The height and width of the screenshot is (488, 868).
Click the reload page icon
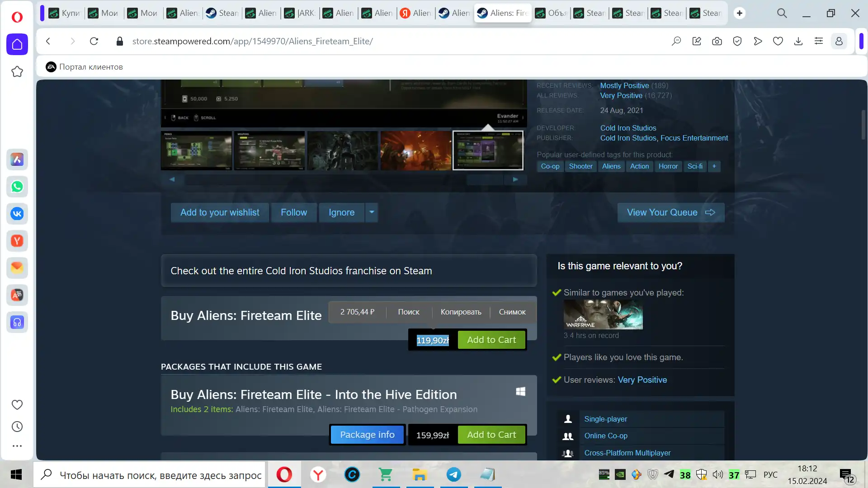coord(94,41)
